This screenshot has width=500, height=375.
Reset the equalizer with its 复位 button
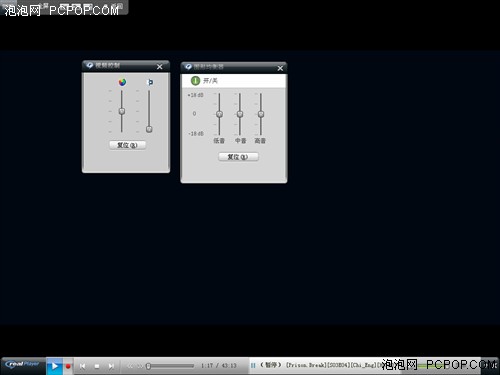[238, 157]
